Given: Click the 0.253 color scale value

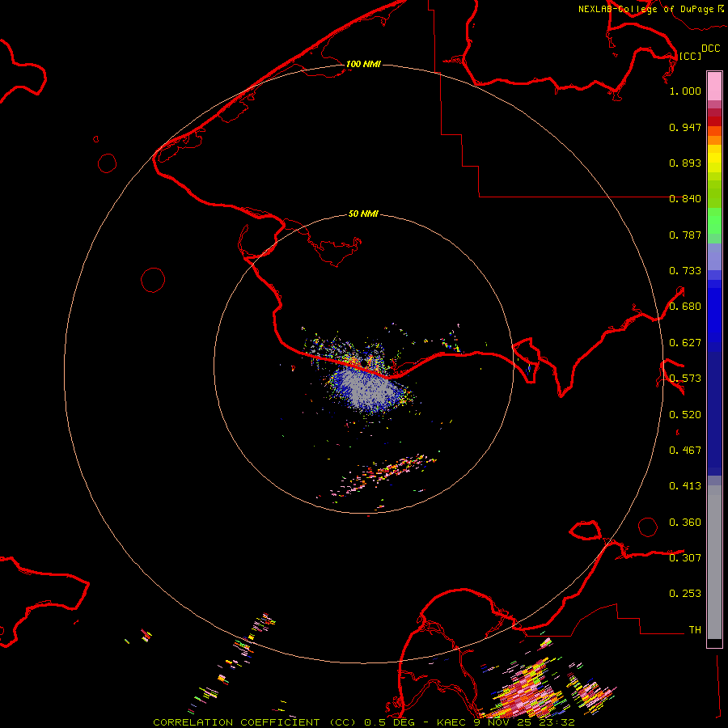Looking at the screenshot, I should click(x=685, y=594).
